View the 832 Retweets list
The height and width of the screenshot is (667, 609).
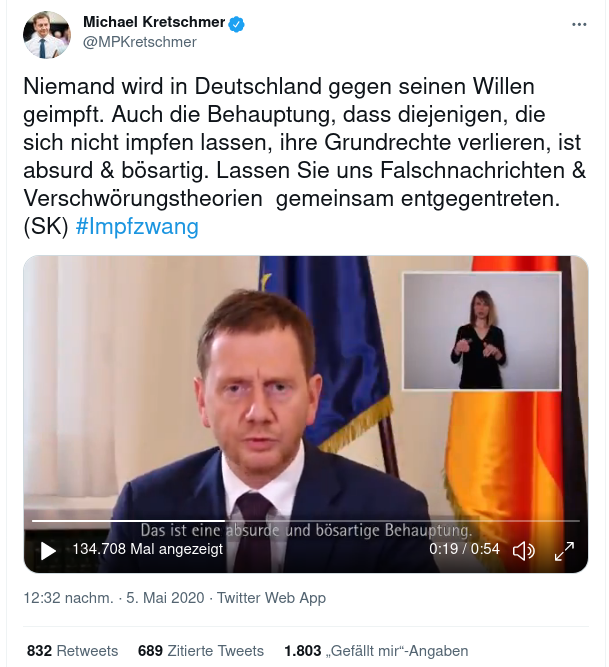pos(72,650)
